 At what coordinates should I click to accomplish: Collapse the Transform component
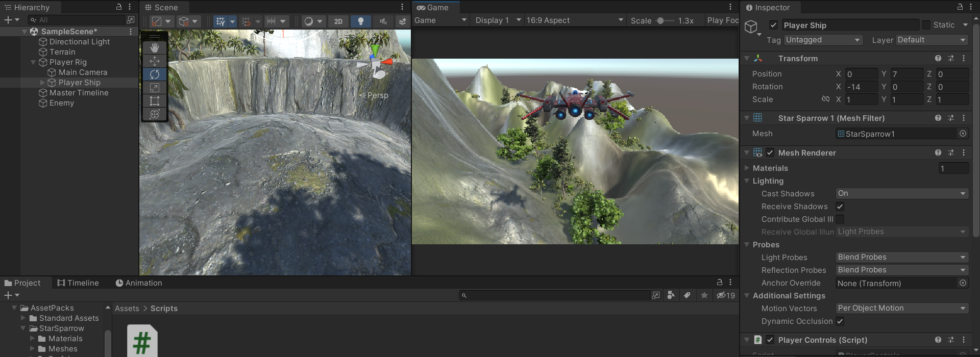point(747,59)
